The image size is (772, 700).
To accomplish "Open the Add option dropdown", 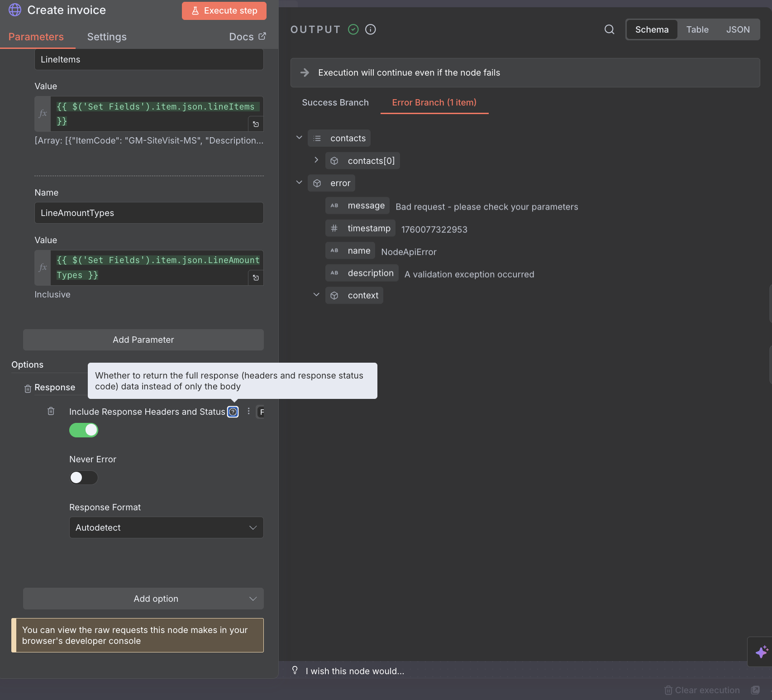I will pos(143,599).
